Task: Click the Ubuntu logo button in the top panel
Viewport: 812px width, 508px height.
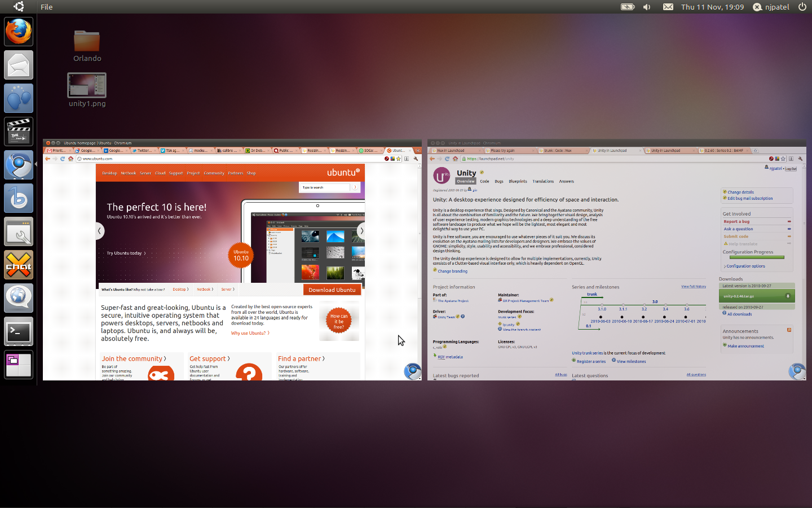Action: click(x=19, y=7)
